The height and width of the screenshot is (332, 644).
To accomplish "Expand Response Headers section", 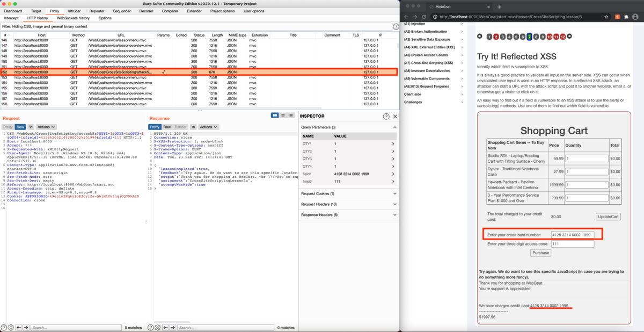I will pos(395,215).
